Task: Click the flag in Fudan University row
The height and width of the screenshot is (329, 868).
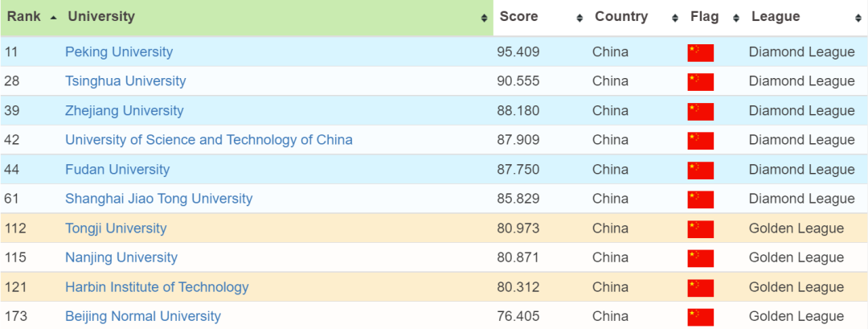Action: pyautogui.click(x=700, y=170)
